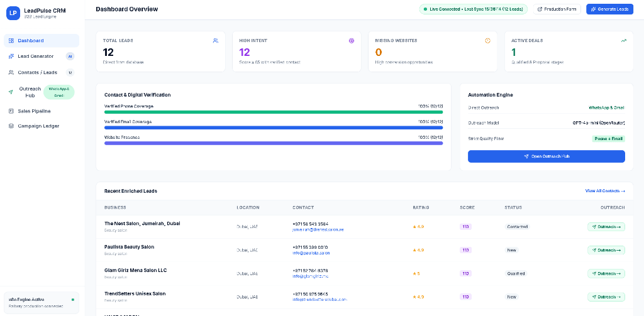Click Outreach for TrendSetters Unisex Salon

tap(606, 297)
